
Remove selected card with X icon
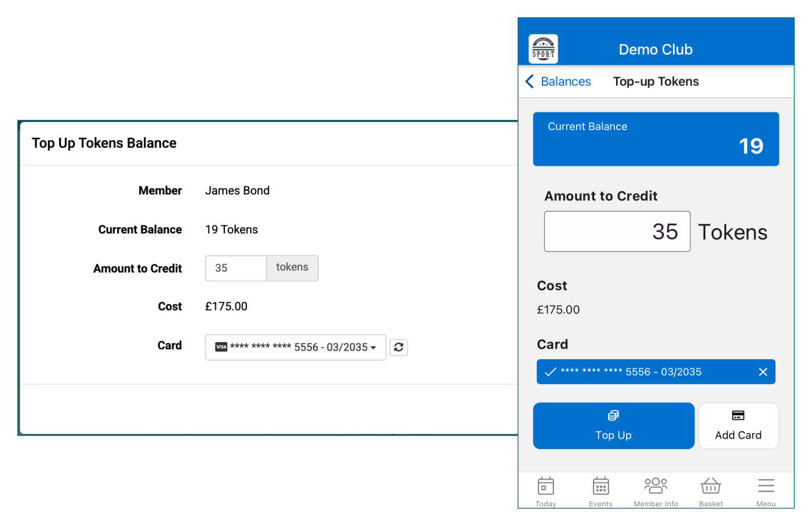click(763, 372)
